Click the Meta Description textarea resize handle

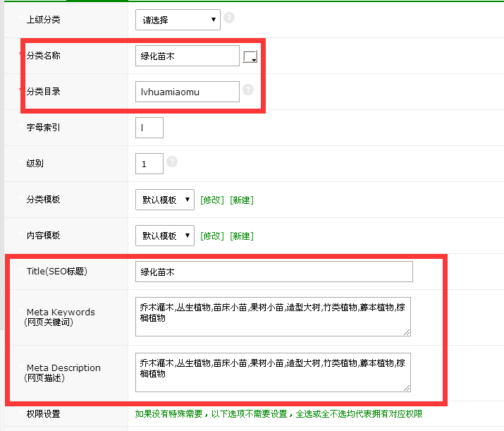(x=407, y=387)
